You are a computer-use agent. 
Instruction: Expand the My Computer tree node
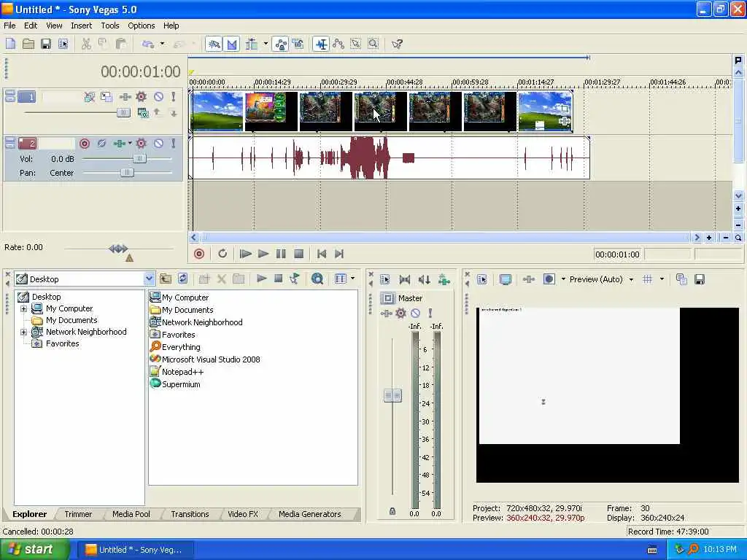[23, 308]
